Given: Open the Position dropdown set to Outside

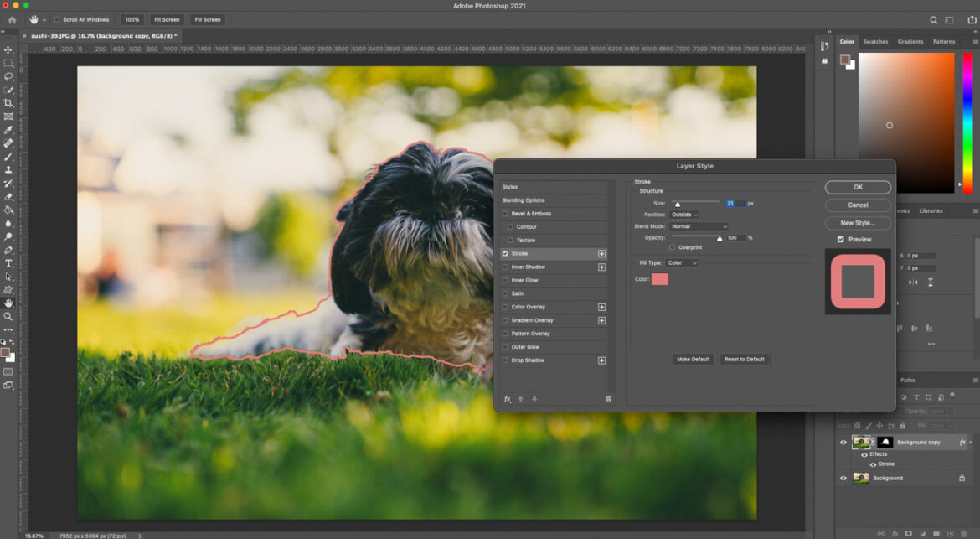Looking at the screenshot, I should pyautogui.click(x=684, y=214).
